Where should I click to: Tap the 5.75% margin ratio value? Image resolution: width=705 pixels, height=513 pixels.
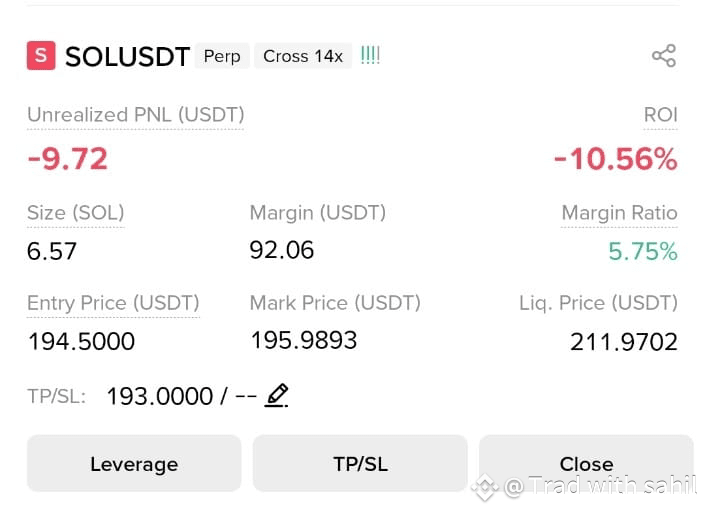pyautogui.click(x=643, y=251)
